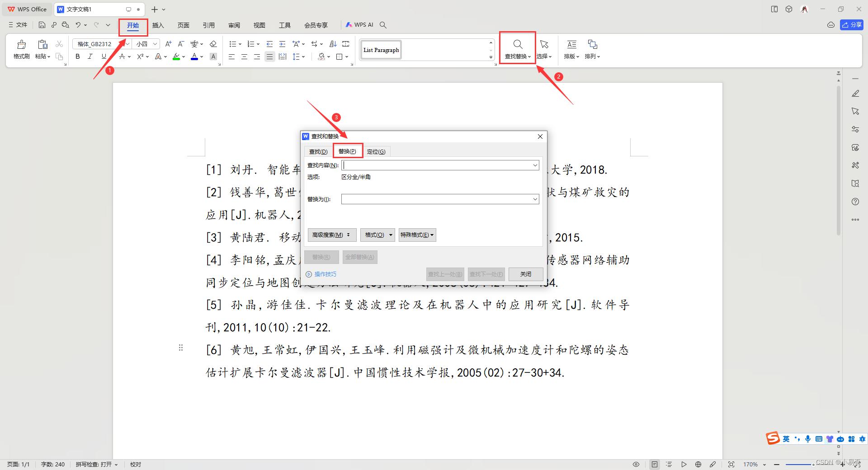The width and height of the screenshot is (868, 470).
Task: Click the Undo arrow icon
Action: coord(78,25)
